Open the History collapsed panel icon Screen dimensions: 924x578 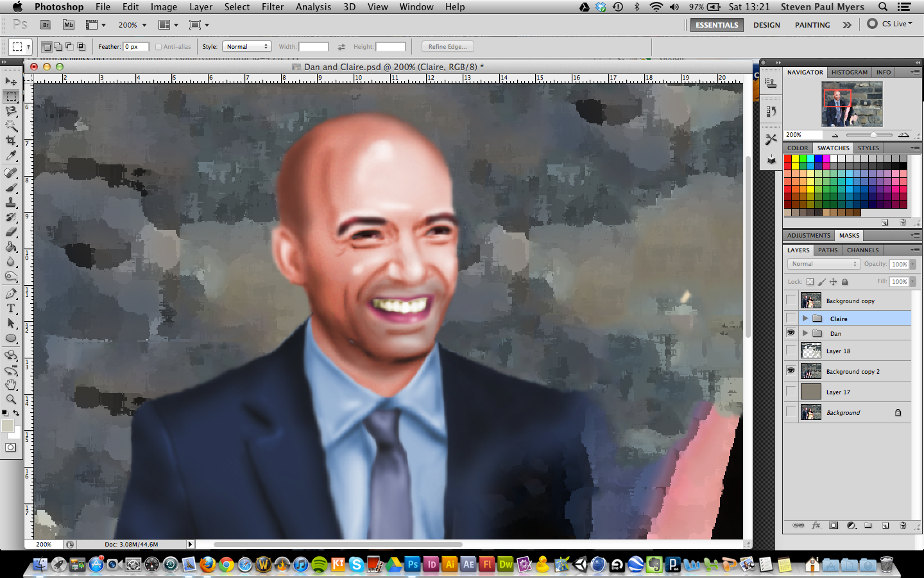(x=771, y=111)
